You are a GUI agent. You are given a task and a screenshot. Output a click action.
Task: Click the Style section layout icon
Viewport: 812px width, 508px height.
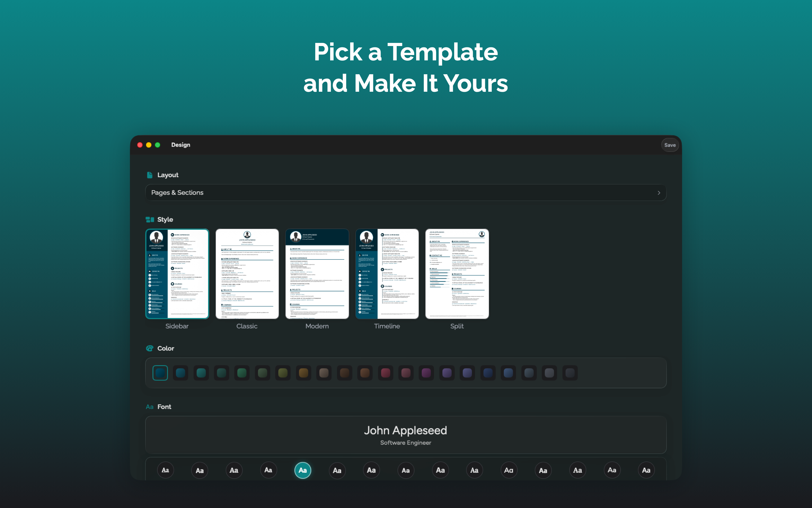pos(150,219)
